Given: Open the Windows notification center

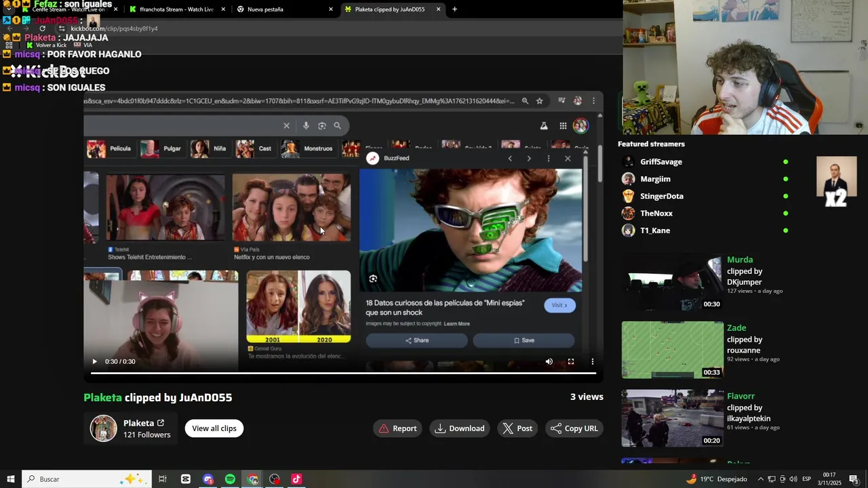Looking at the screenshot, I should click(x=854, y=479).
